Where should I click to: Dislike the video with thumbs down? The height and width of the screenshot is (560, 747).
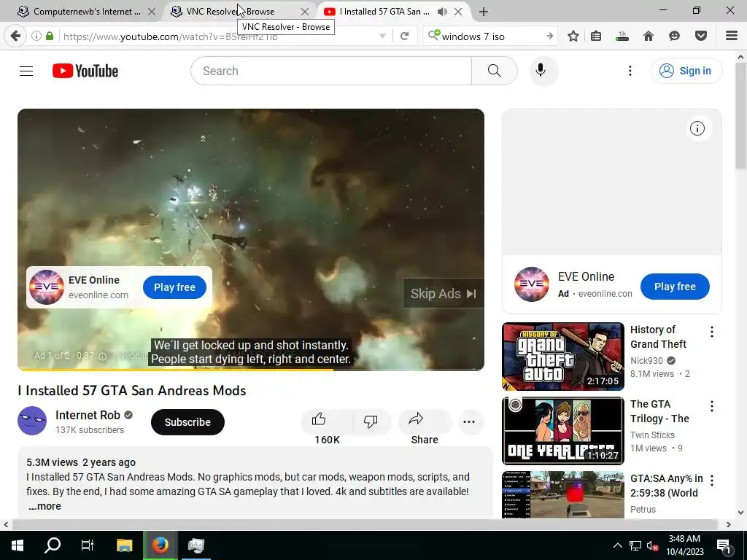coord(370,421)
